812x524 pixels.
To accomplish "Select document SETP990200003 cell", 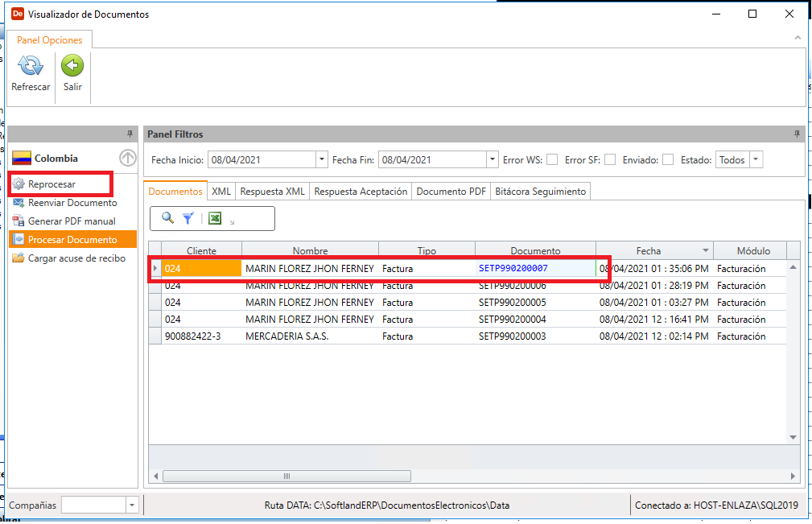I will pyautogui.click(x=535, y=336).
